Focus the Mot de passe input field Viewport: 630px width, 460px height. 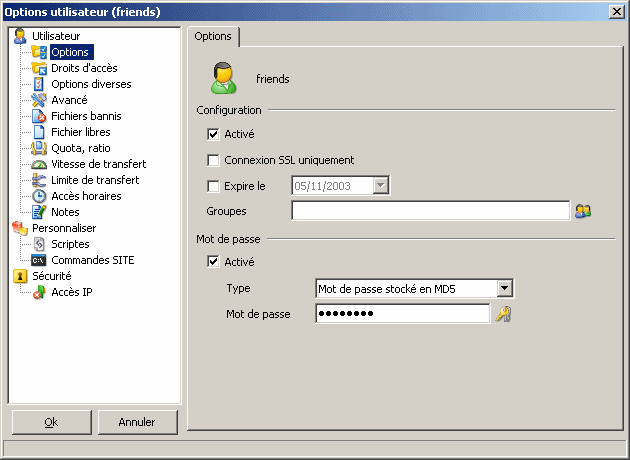pyautogui.click(x=403, y=314)
